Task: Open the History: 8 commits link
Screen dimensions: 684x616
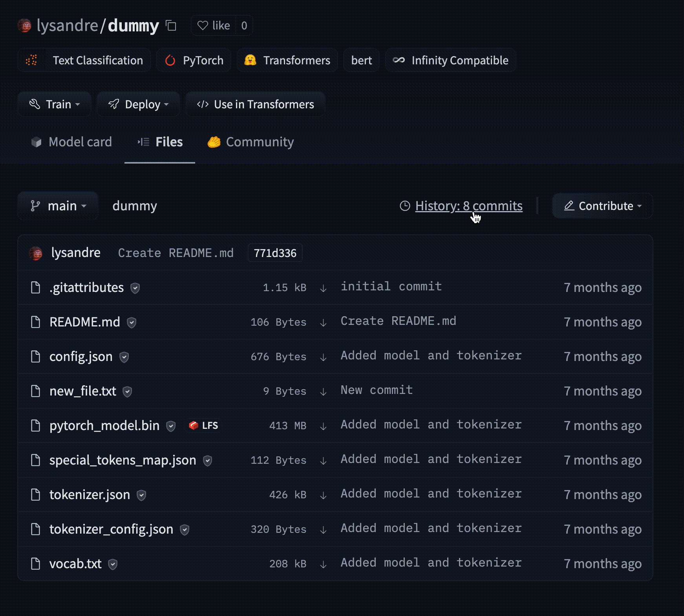Action: click(x=468, y=206)
